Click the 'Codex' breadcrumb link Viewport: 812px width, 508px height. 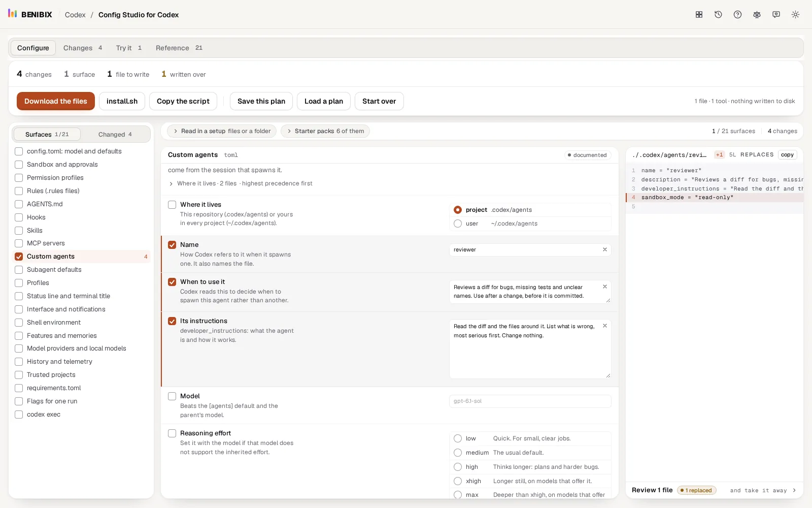click(75, 15)
